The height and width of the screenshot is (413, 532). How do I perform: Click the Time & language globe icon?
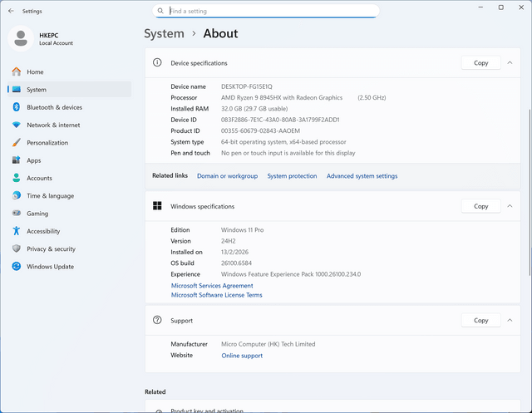coord(17,195)
